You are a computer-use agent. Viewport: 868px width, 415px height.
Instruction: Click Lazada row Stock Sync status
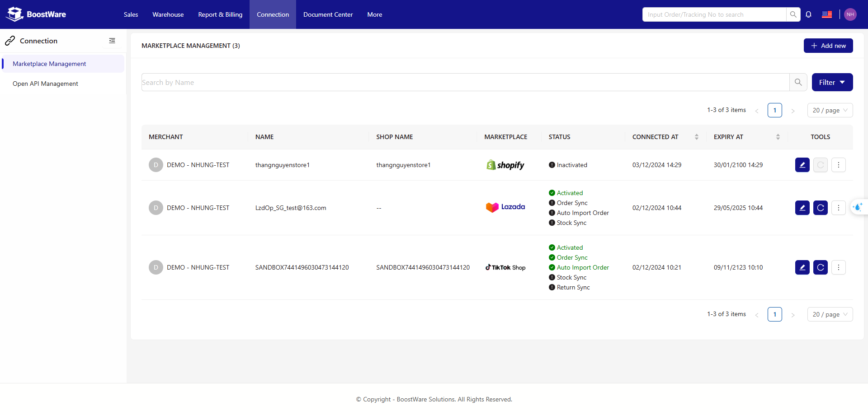pyautogui.click(x=567, y=223)
